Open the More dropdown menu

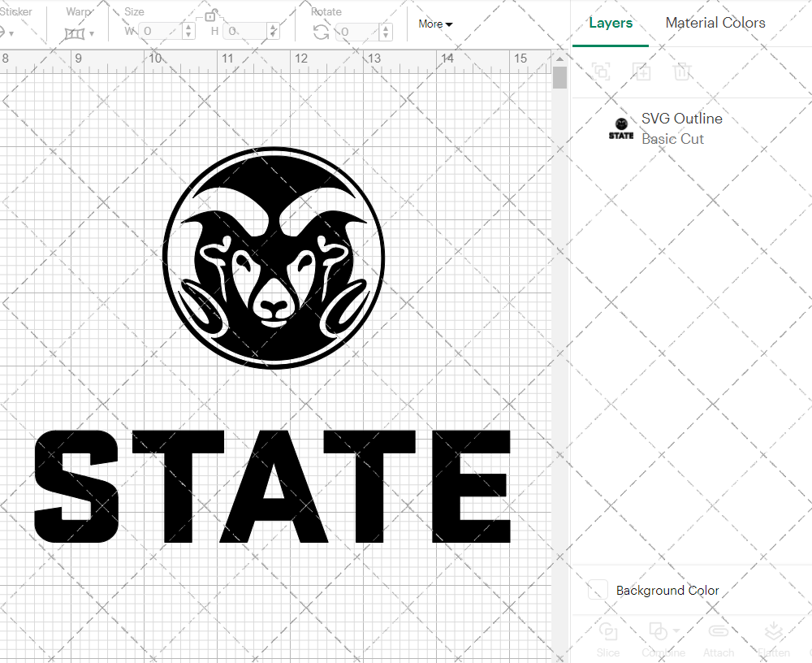(x=435, y=24)
